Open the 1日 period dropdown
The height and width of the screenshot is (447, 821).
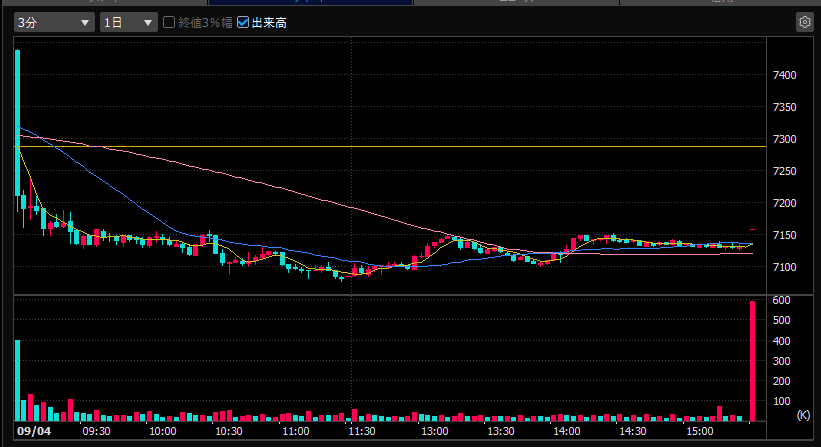tap(129, 23)
